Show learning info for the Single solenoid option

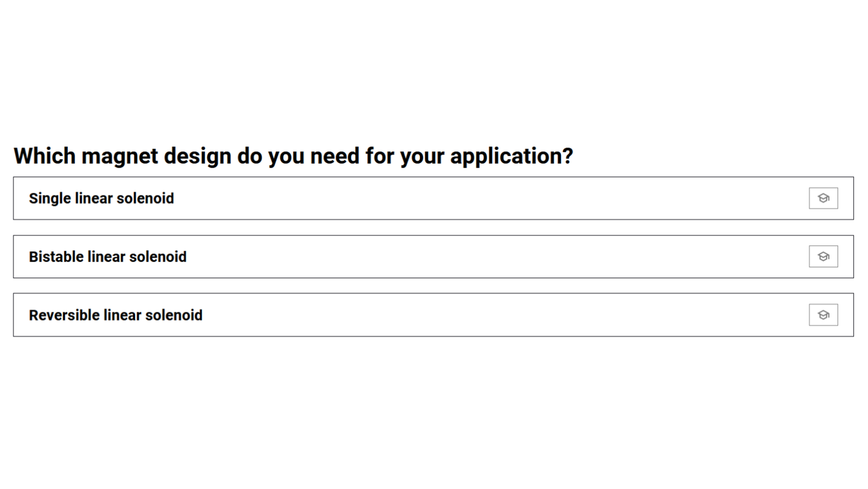pyautogui.click(x=823, y=198)
